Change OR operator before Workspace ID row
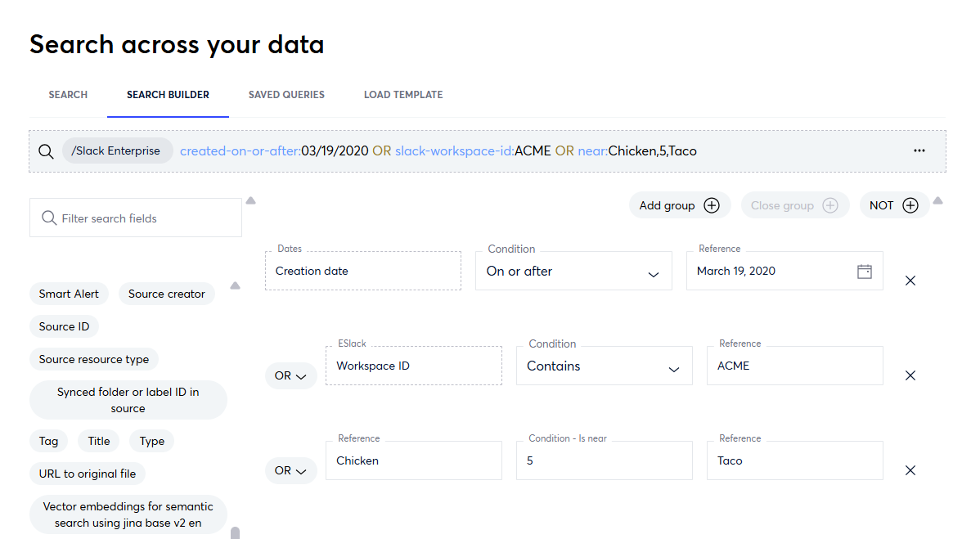This screenshot has height=539, width=980. click(290, 375)
